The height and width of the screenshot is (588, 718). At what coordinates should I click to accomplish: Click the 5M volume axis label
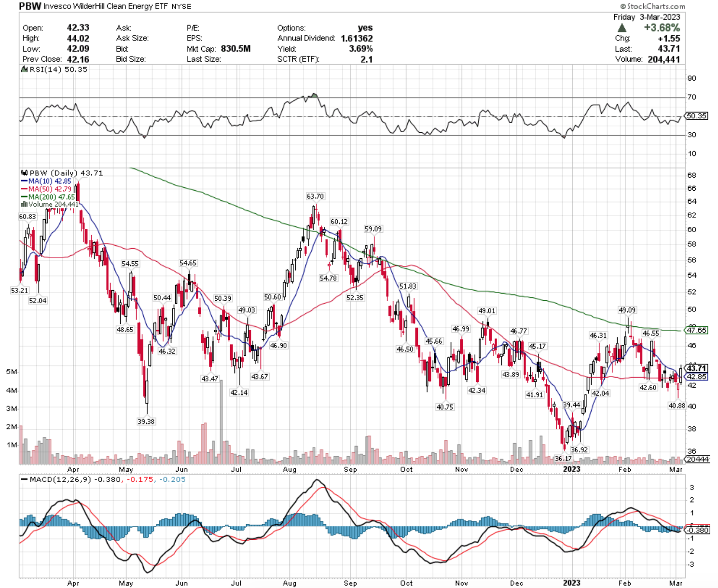(x=12, y=372)
